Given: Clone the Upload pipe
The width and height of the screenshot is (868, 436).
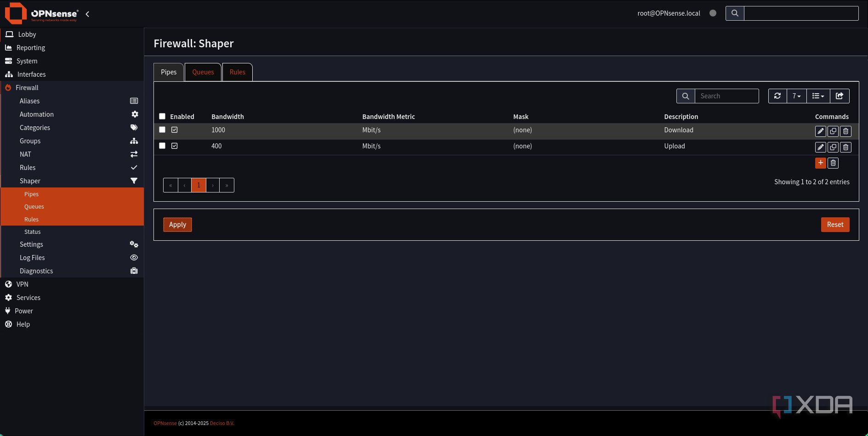Looking at the screenshot, I should point(833,147).
